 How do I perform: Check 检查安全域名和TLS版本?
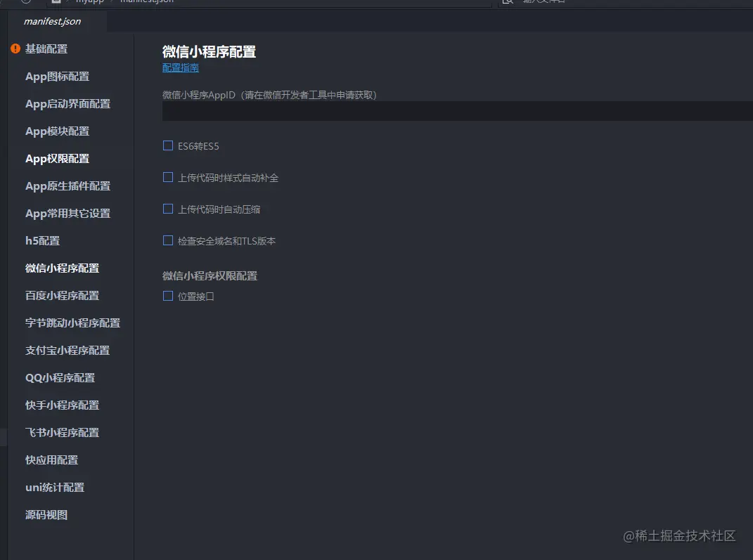pyautogui.click(x=167, y=240)
